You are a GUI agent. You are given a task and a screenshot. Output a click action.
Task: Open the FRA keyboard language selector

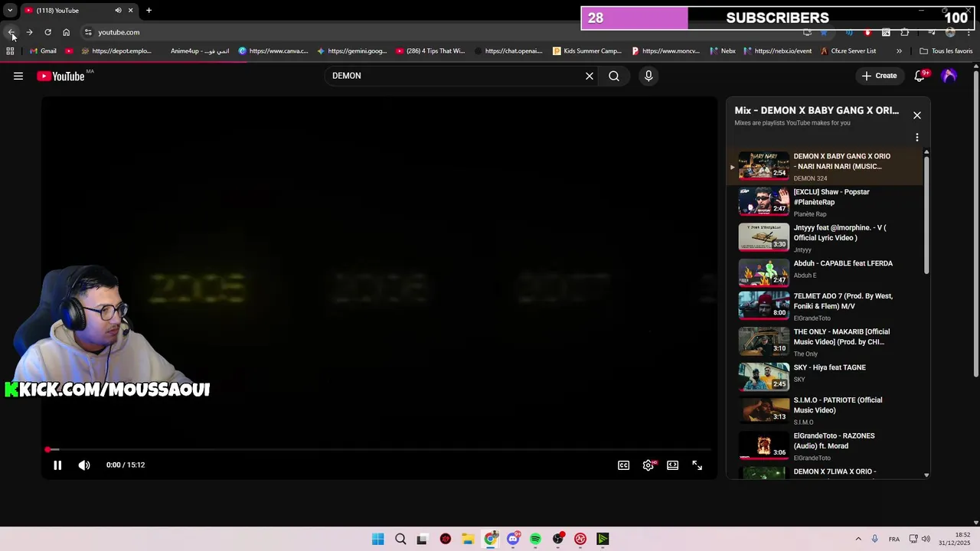[x=894, y=540]
